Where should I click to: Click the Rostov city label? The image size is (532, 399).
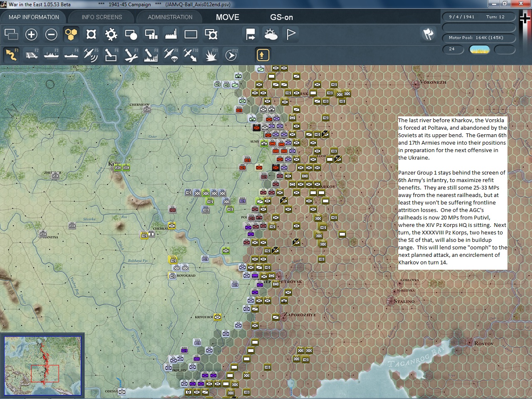coord(484,344)
